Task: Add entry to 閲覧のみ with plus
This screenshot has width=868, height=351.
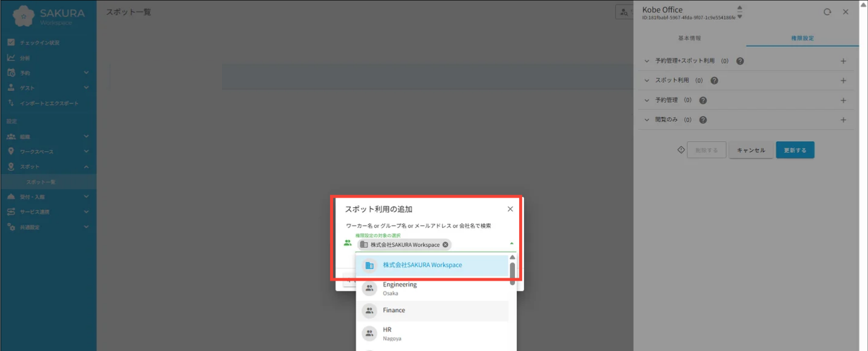Action: (843, 119)
